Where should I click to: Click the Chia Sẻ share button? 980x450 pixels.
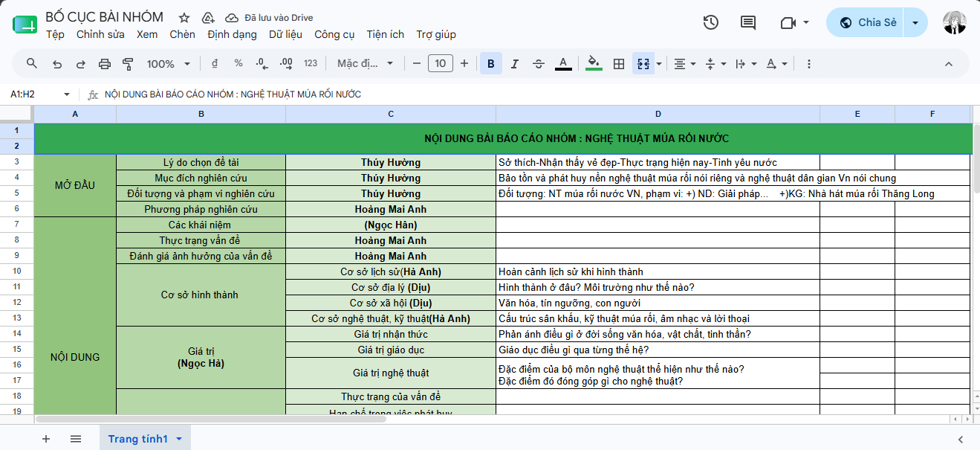[868, 22]
